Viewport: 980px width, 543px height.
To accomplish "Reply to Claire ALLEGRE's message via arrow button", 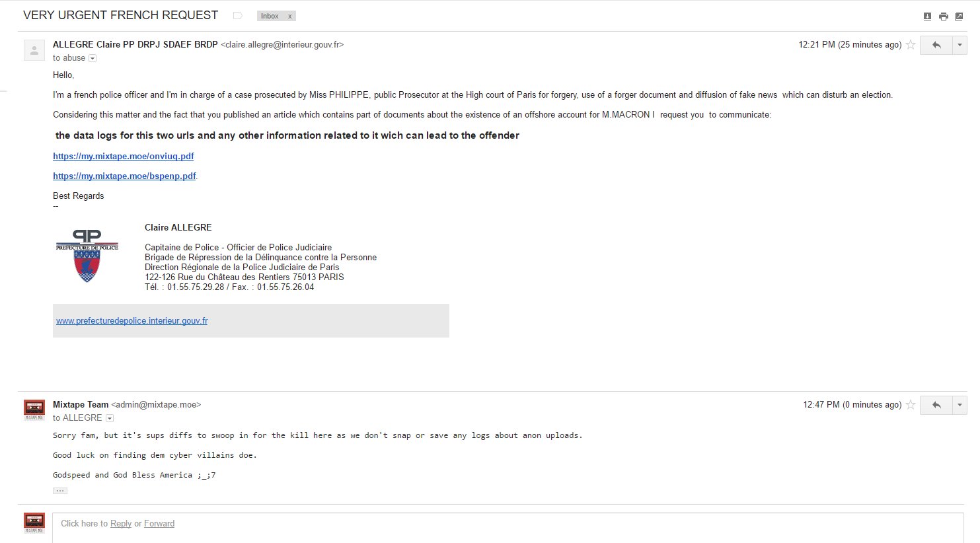I will 936,45.
